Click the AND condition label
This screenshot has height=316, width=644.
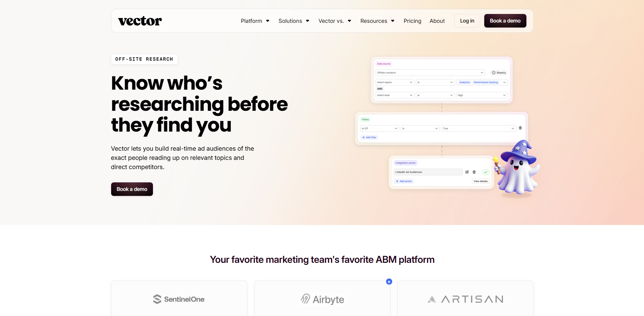point(380,89)
